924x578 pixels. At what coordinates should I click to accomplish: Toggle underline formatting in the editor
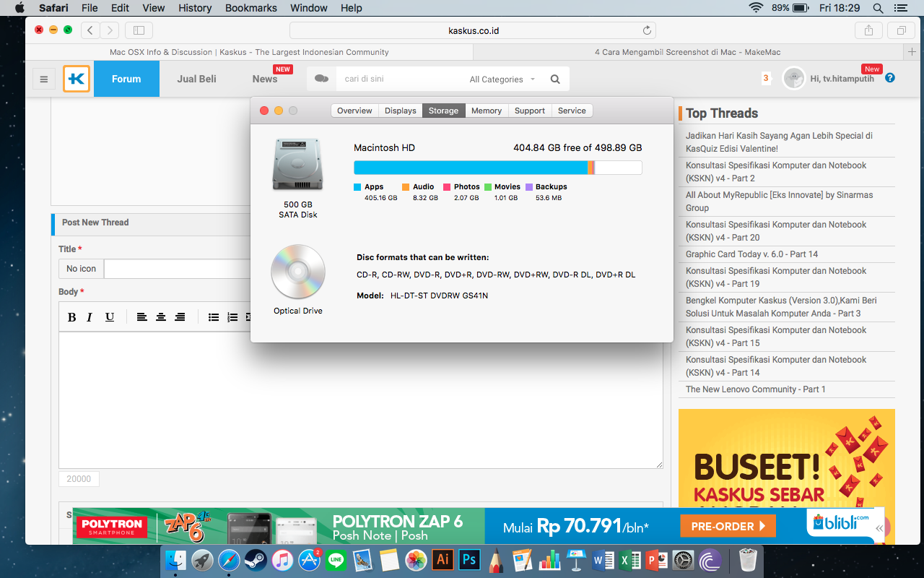[110, 317]
